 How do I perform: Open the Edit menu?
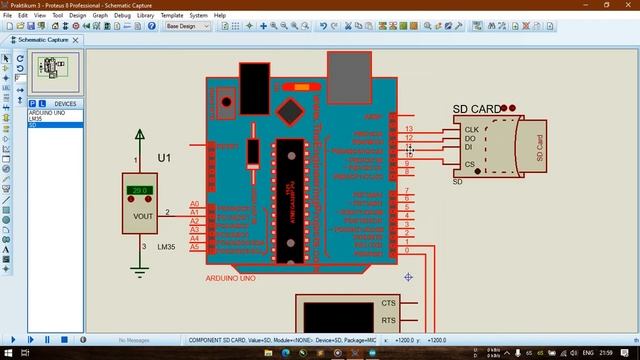click(23, 15)
